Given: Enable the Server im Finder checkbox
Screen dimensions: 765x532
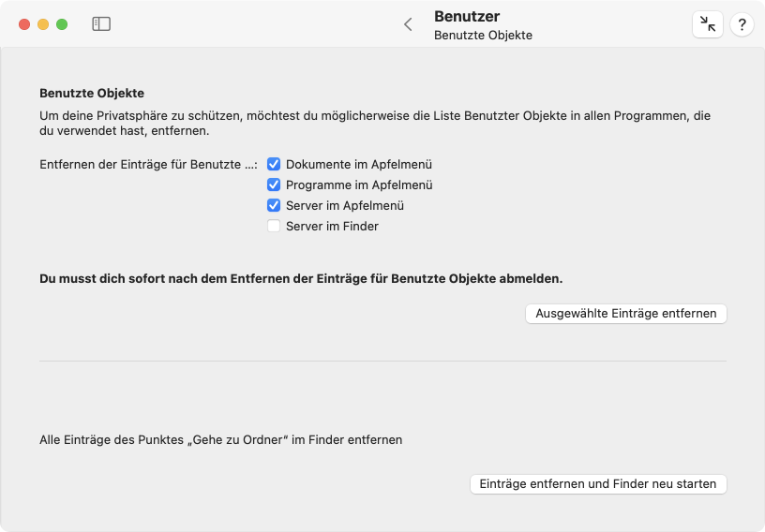Looking at the screenshot, I should pos(274,226).
